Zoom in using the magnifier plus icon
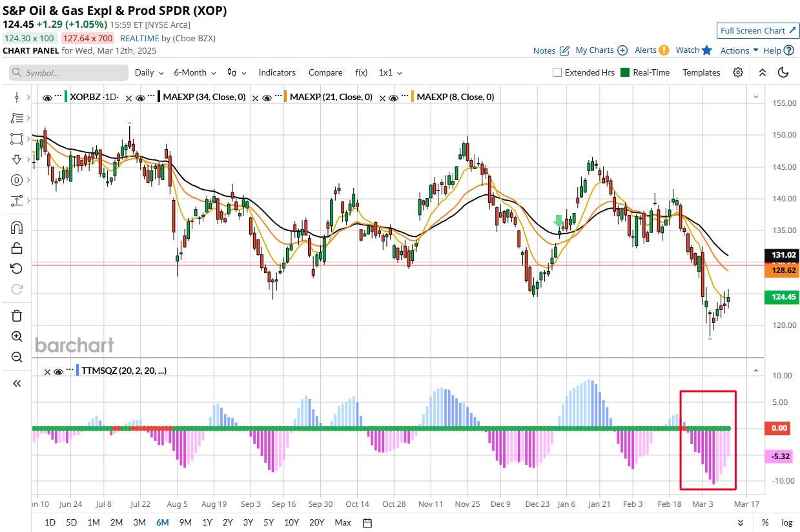The width and height of the screenshot is (800, 532). (x=17, y=336)
